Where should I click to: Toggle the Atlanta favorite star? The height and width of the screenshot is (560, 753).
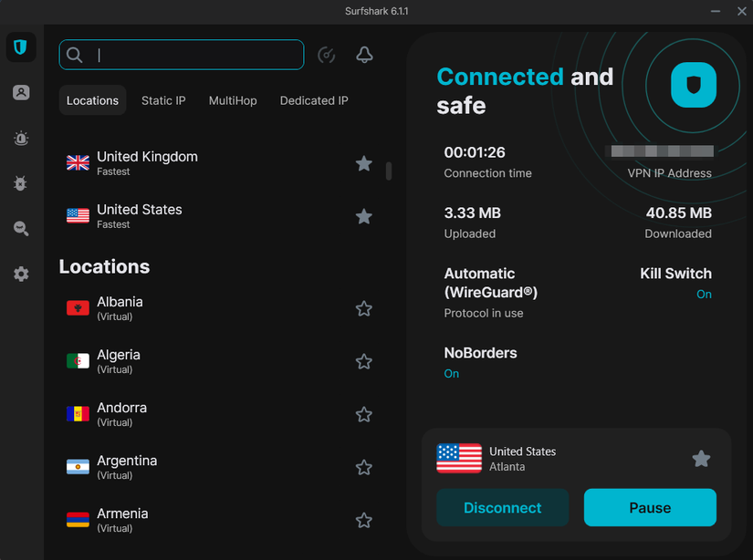tap(701, 459)
